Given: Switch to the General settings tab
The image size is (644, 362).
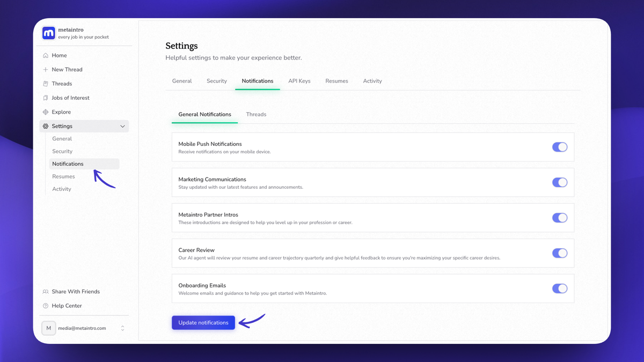Looking at the screenshot, I should tap(182, 81).
